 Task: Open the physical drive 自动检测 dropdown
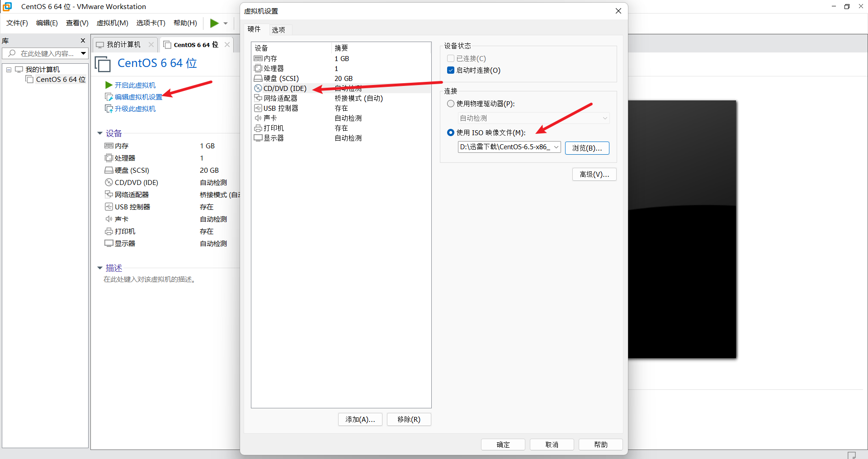pos(534,118)
